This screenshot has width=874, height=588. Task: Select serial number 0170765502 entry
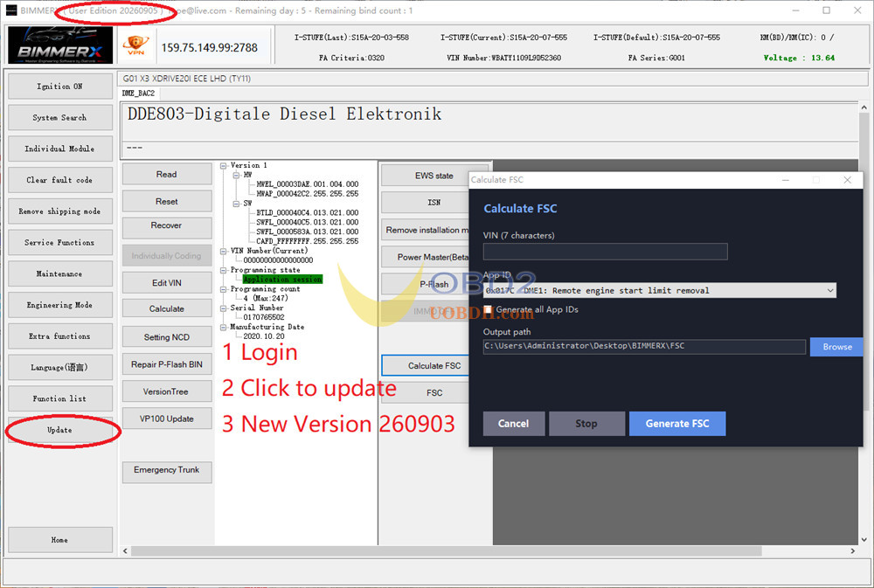pyautogui.click(x=264, y=317)
